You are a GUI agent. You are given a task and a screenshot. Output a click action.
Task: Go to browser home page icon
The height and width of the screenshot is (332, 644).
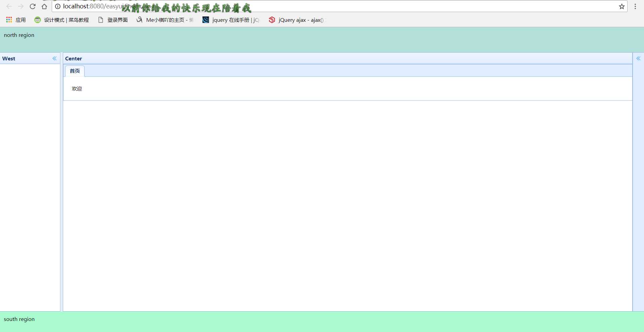(x=44, y=6)
